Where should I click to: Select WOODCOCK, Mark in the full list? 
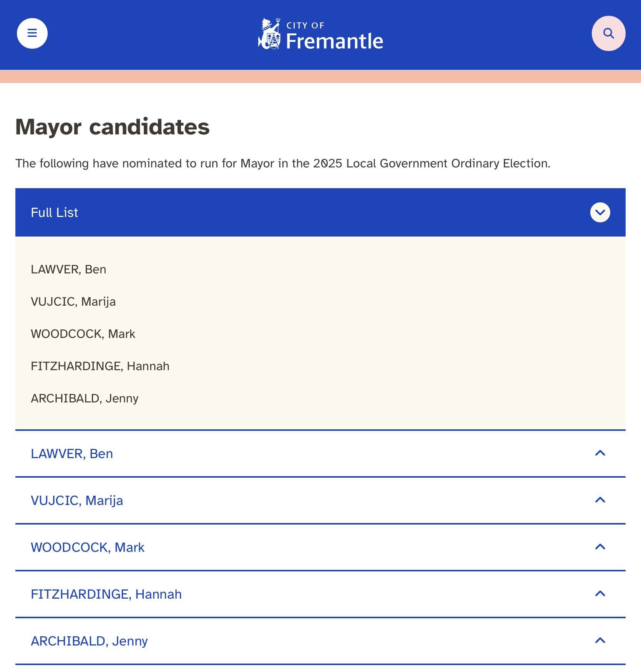click(x=83, y=334)
